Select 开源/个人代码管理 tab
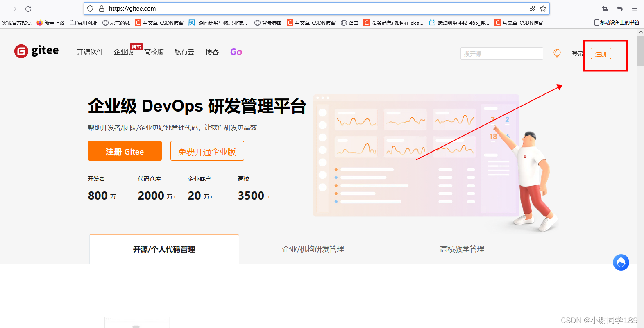This screenshot has width=644, height=328. pos(164,249)
